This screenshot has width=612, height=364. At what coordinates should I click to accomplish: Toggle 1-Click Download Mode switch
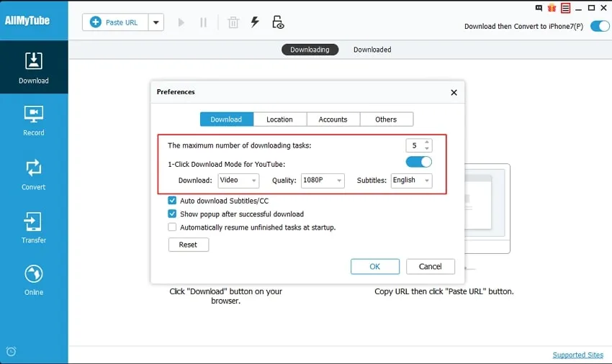(419, 162)
